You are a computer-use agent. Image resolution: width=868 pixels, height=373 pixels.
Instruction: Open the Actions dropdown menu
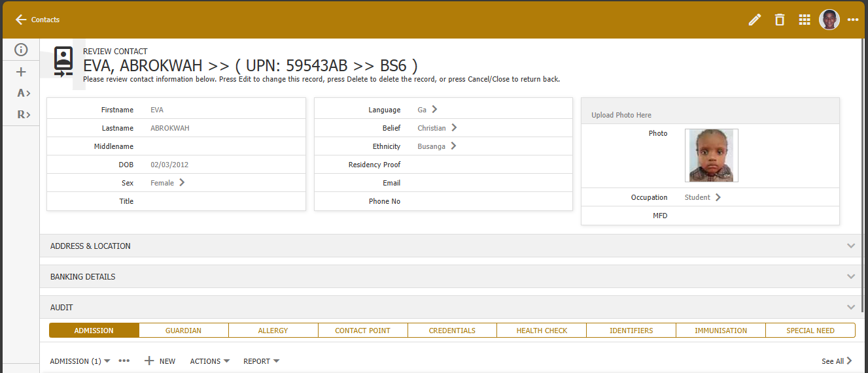(x=209, y=361)
